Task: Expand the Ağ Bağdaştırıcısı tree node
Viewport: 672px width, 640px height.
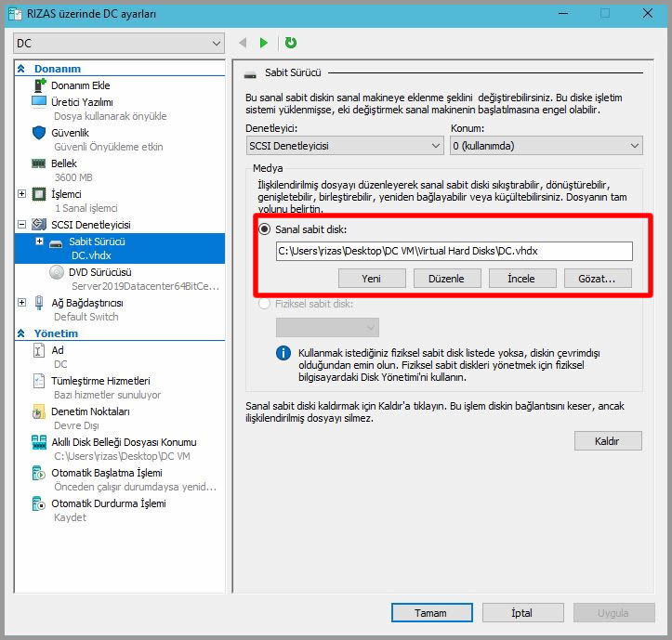Action: (x=22, y=303)
